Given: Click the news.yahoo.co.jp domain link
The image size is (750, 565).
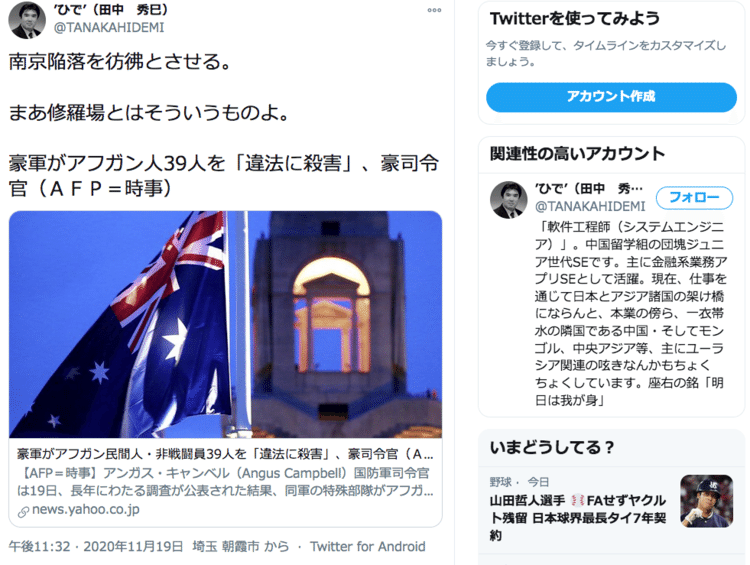Looking at the screenshot, I should pos(86,510).
